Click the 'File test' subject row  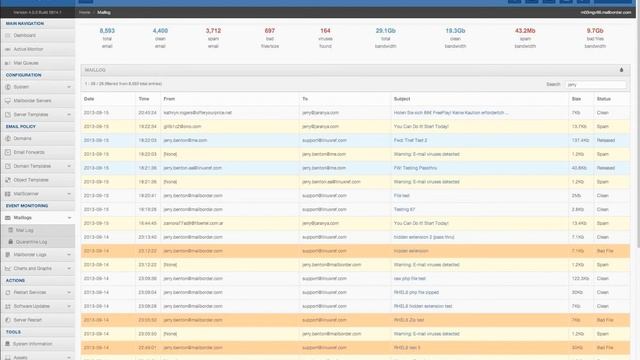[401, 196]
